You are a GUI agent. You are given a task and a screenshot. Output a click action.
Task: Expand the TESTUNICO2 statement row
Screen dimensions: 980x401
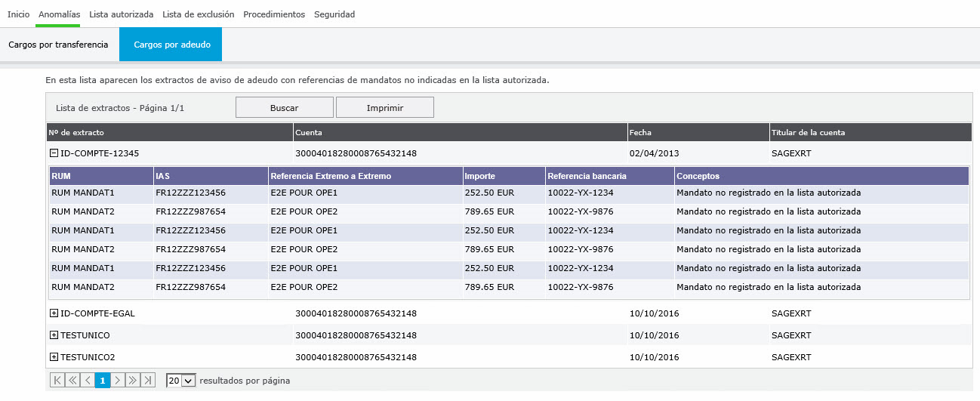click(54, 357)
